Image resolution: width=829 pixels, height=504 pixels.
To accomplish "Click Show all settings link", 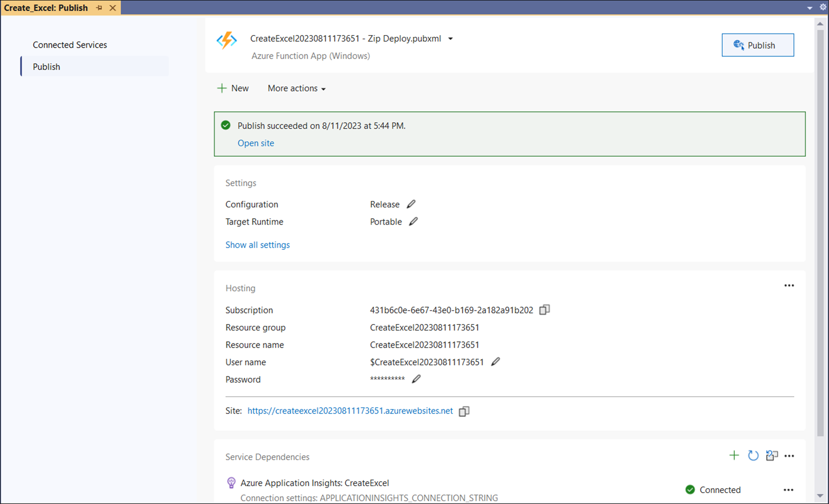I will tap(258, 245).
